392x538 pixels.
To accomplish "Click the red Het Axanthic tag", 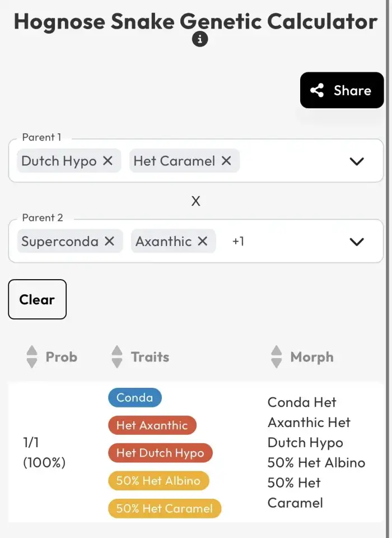I will click(x=152, y=425).
